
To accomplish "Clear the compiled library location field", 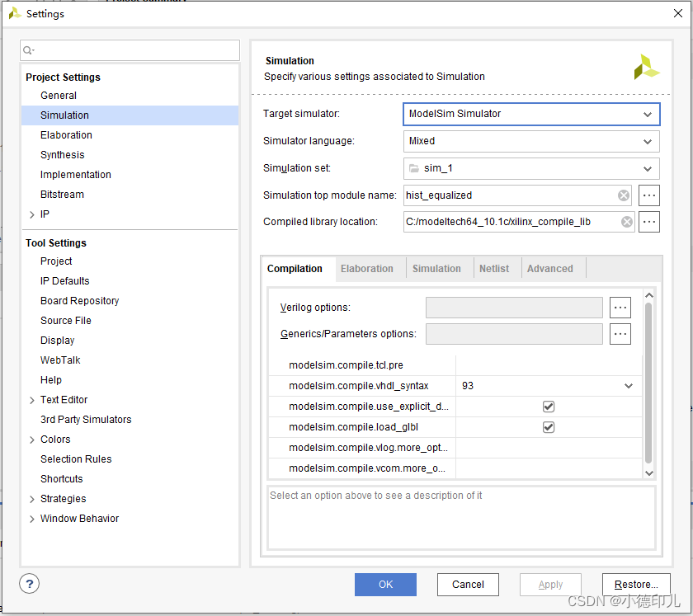I will pyautogui.click(x=626, y=222).
